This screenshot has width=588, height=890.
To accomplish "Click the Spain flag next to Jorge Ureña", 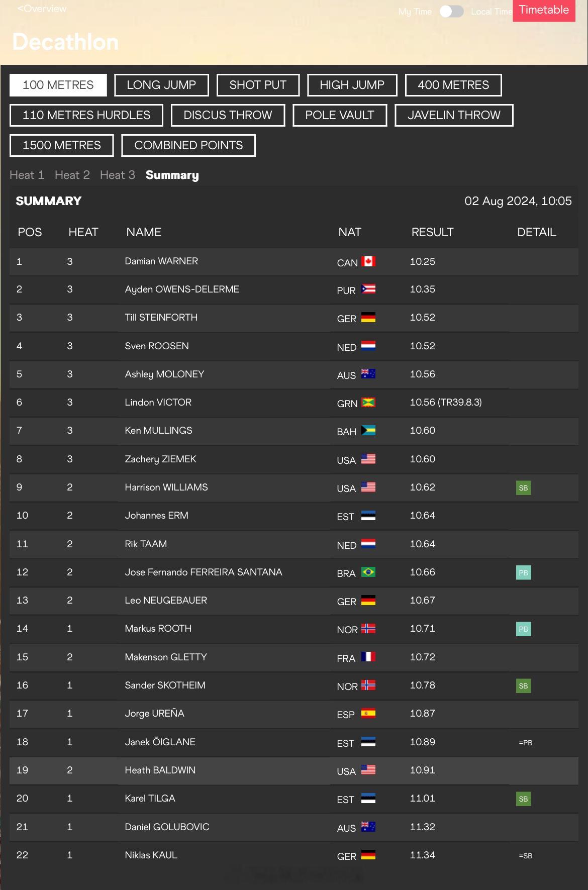I will click(x=368, y=713).
